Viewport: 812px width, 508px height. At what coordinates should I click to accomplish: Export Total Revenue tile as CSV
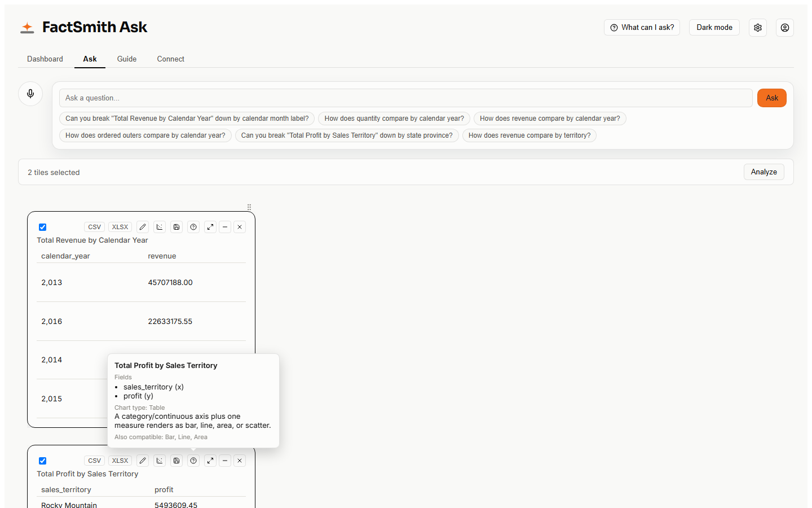(x=95, y=227)
